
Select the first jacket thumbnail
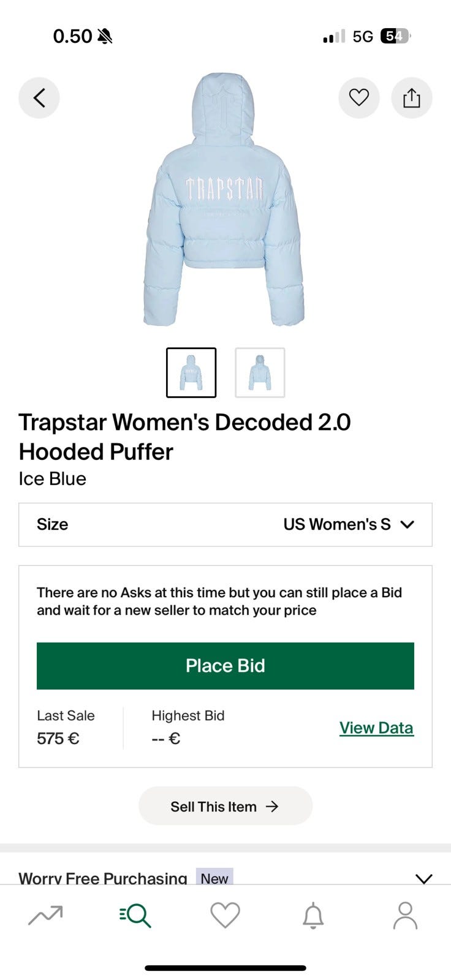coord(191,372)
